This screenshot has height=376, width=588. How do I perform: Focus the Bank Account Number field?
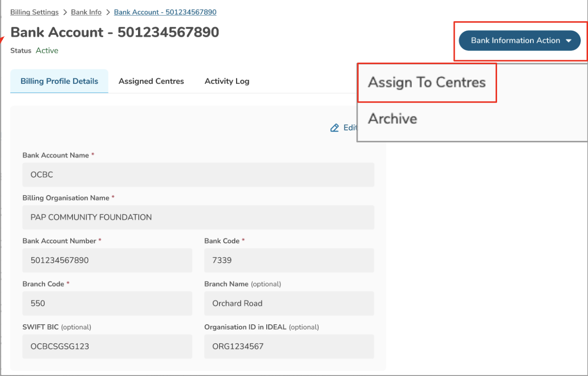[x=107, y=260]
